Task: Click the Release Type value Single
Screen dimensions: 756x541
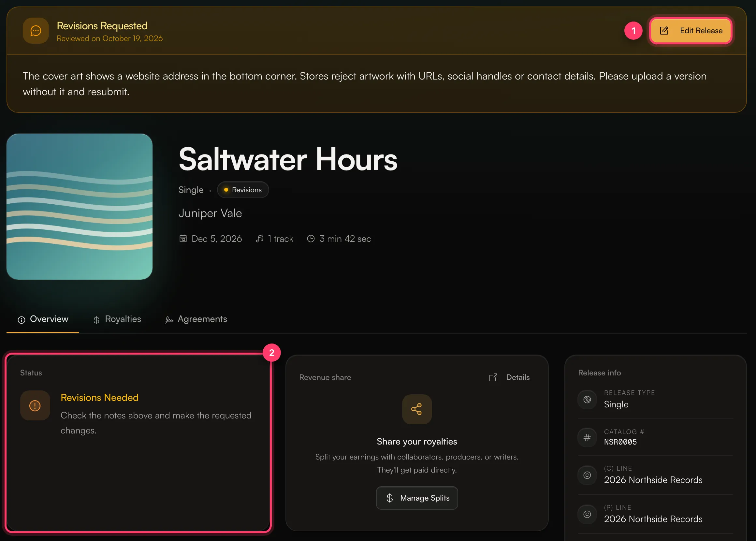Action: [x=616, y=404]
